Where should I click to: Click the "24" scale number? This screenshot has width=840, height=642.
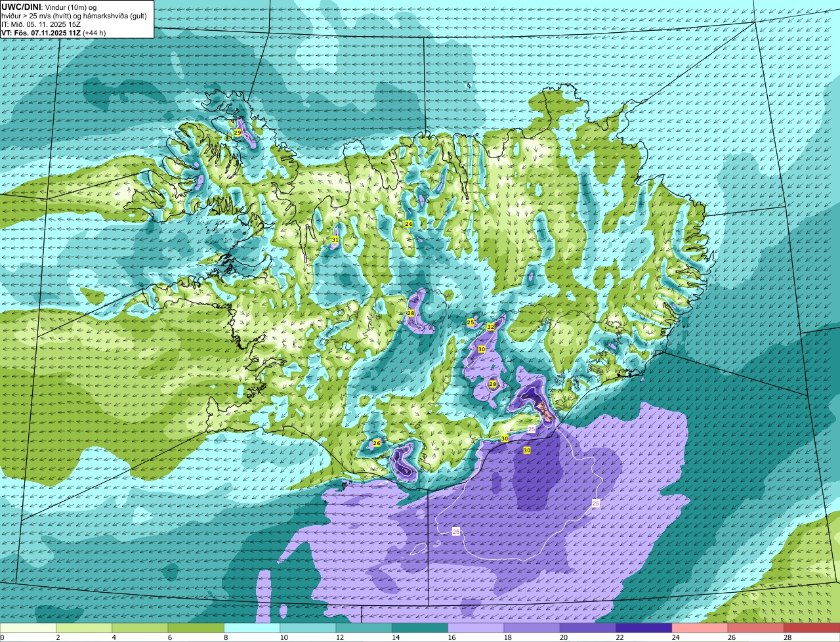(675, 637)
